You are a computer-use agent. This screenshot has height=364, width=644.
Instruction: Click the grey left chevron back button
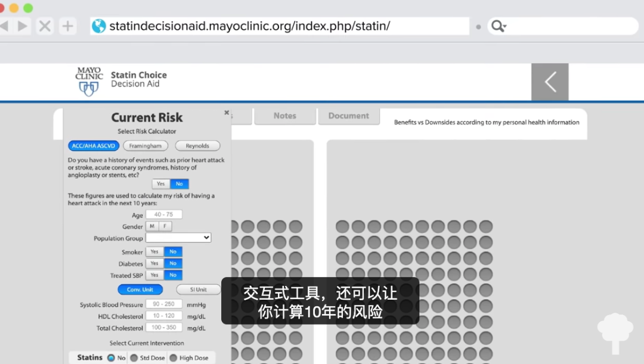coord(550,82)
